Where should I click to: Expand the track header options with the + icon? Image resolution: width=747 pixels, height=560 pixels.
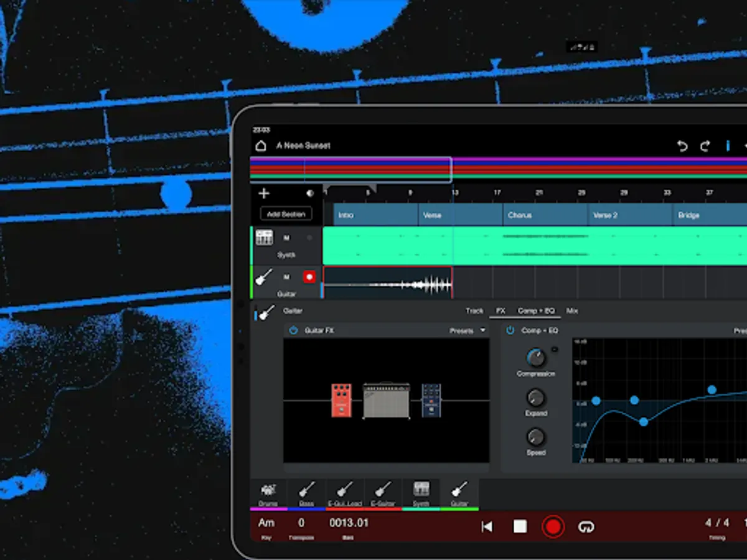click(x=264, y=192)
